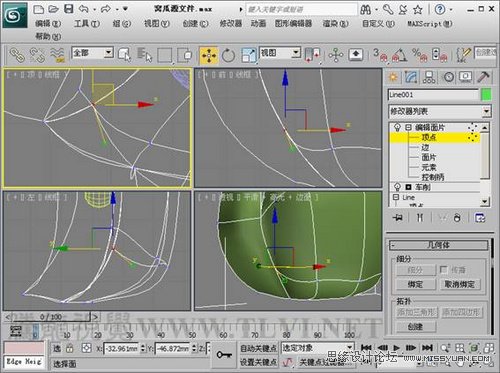Click the 创建 button in the topology group
Screen dimensions: 500x373
(415, 327)
